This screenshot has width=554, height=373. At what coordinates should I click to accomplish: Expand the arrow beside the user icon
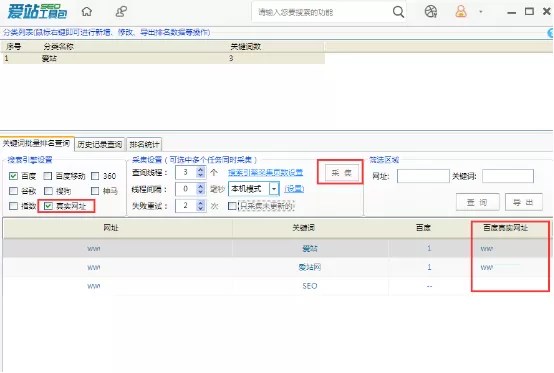coord(481,12)
